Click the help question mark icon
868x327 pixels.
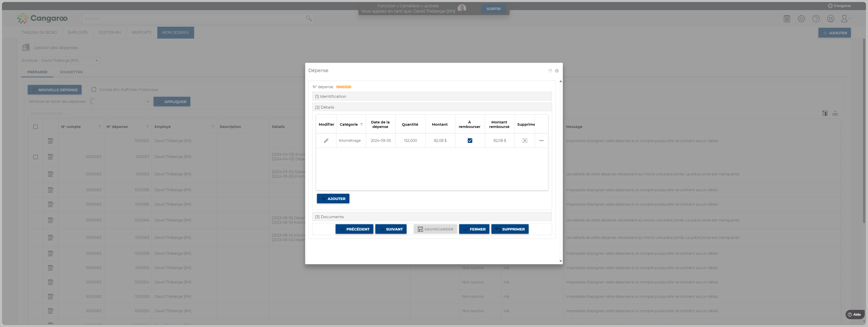point(816,19)
